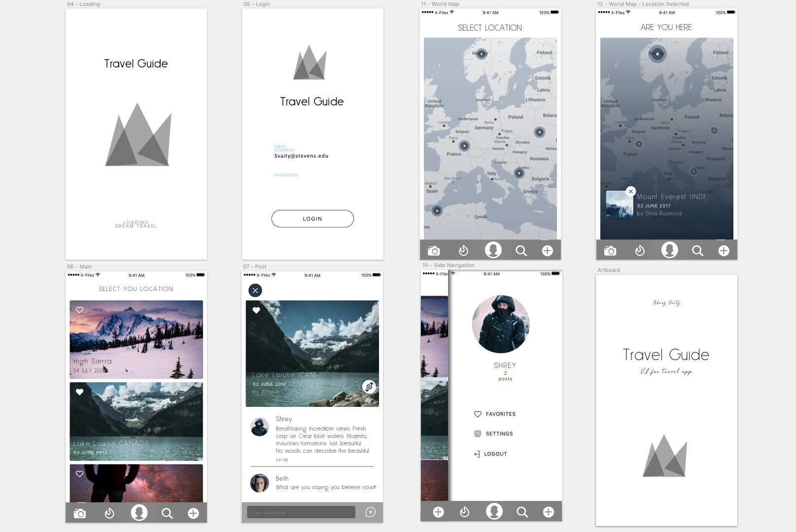Toggle heart on Lake Louise CANADA card
Image resolution: width=796 pixels, height=532 pixels.
click(79, 392)
